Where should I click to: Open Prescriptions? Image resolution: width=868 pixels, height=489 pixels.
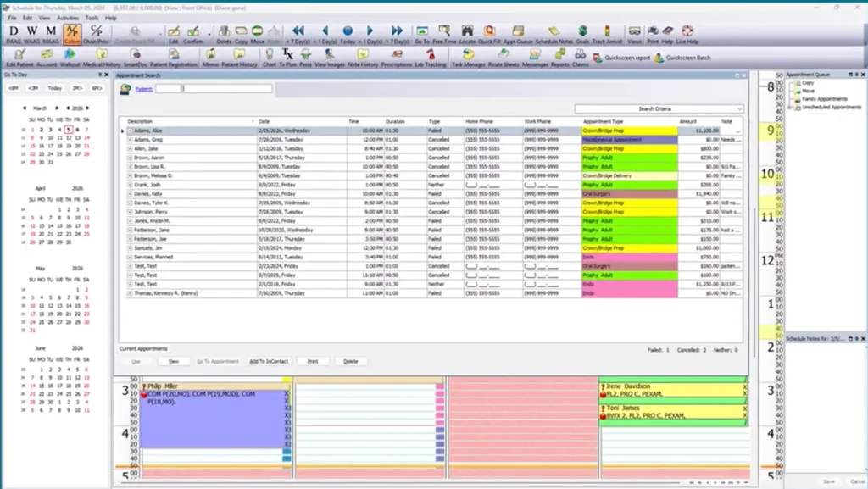(397, 58)
